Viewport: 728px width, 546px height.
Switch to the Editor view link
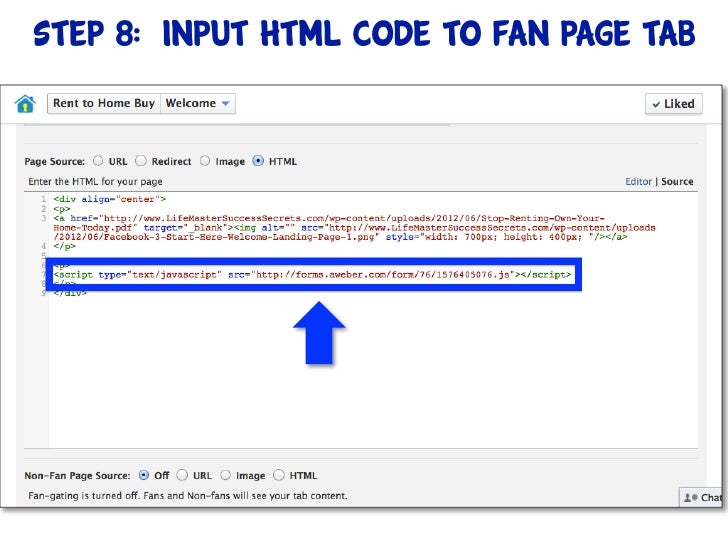[638, 182]
